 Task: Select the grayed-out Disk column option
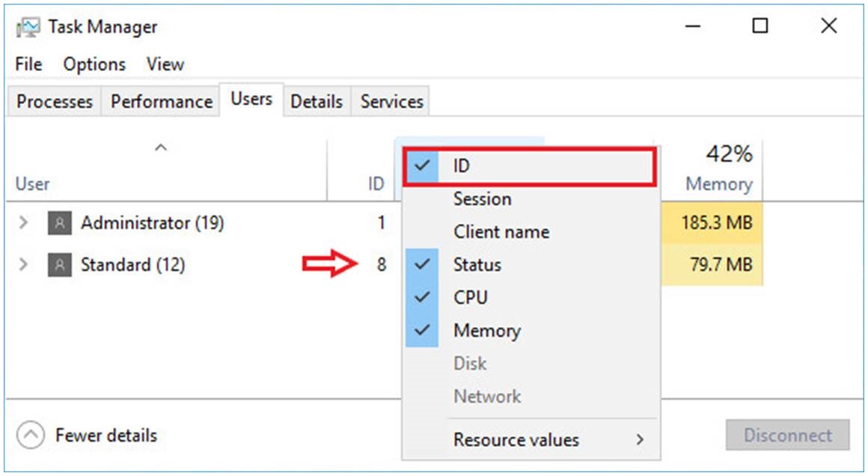pyautogui.click(x=531, y=364)
